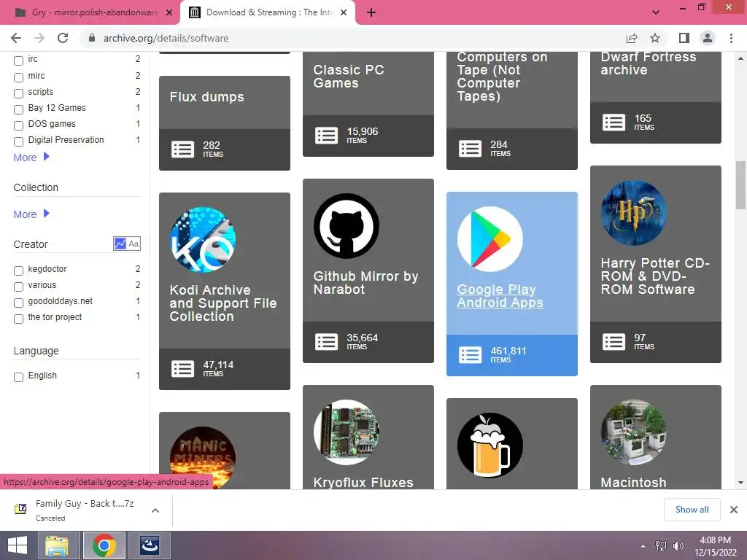Click the Chrome taskbar icon
Viewport: 747px width, 560px height.
(104, 545)
